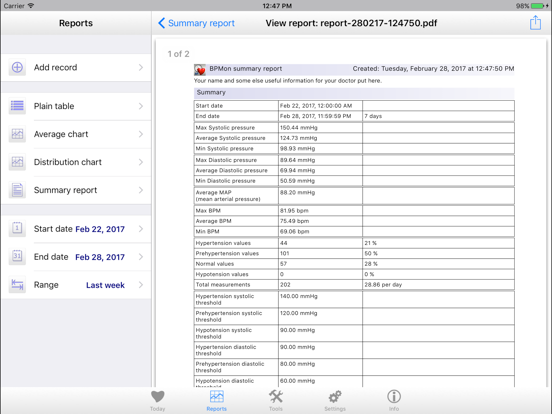This screenshot has width=552, height=414.
Task: Tap the '75.49 bpm' value
Action: 294,221
